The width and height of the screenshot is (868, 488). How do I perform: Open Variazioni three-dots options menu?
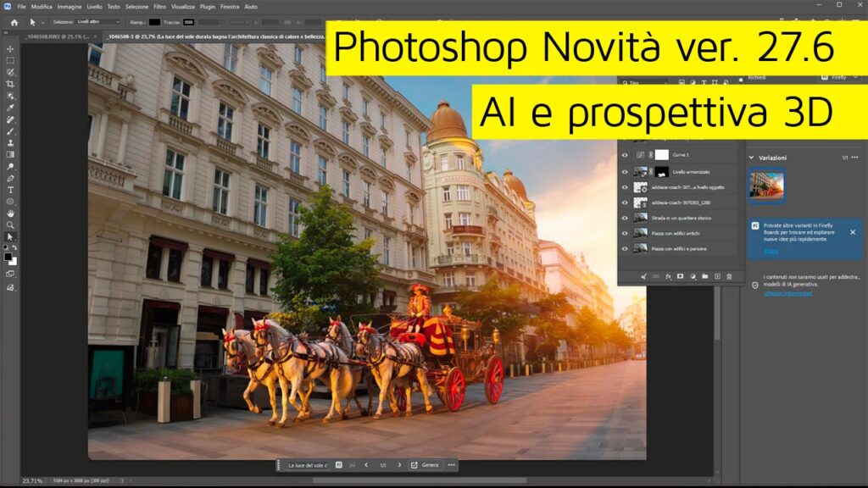tap(854, 158)
